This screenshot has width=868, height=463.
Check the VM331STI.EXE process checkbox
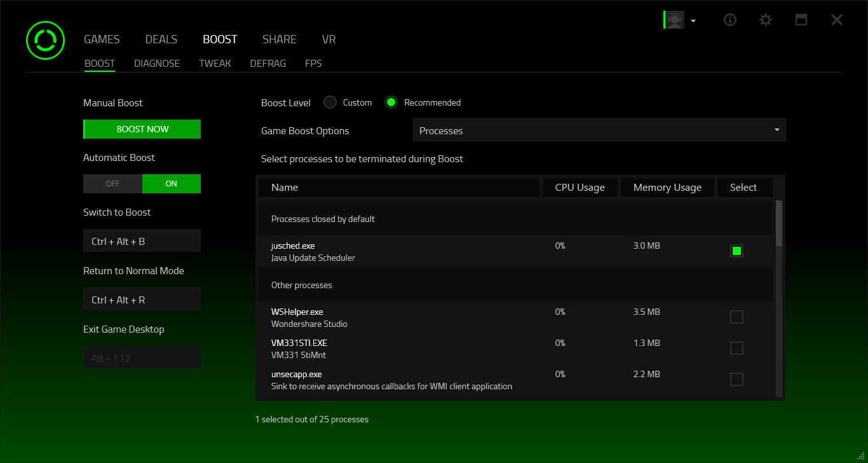point(736,348)
